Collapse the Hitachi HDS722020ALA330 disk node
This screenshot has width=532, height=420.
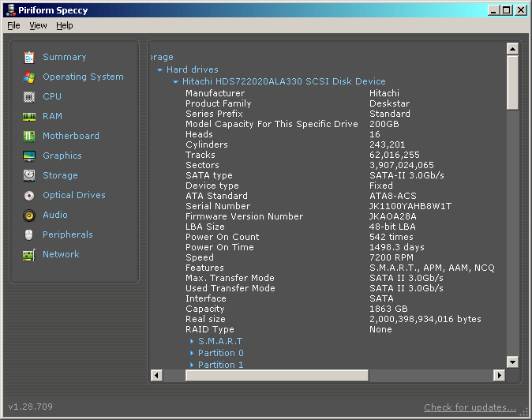tap(175, 82)
